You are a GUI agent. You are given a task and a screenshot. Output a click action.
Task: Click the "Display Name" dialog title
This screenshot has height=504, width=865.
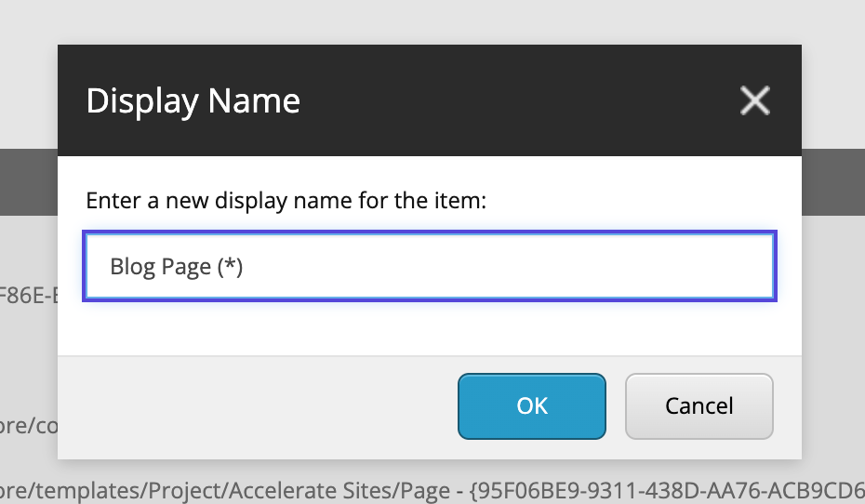click(193, 100)
